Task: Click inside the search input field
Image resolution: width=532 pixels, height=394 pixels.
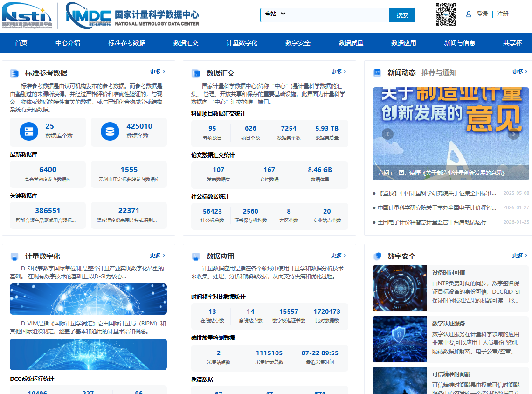Action: pyautogui.click(x=340, y=14)
